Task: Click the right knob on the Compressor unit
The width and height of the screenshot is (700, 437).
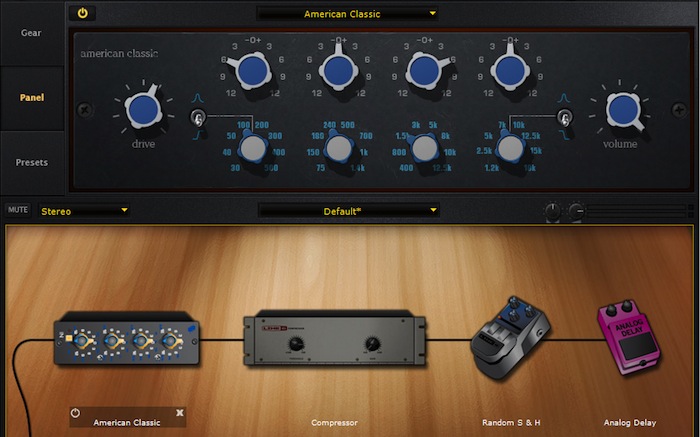Action: pos(372,344)
